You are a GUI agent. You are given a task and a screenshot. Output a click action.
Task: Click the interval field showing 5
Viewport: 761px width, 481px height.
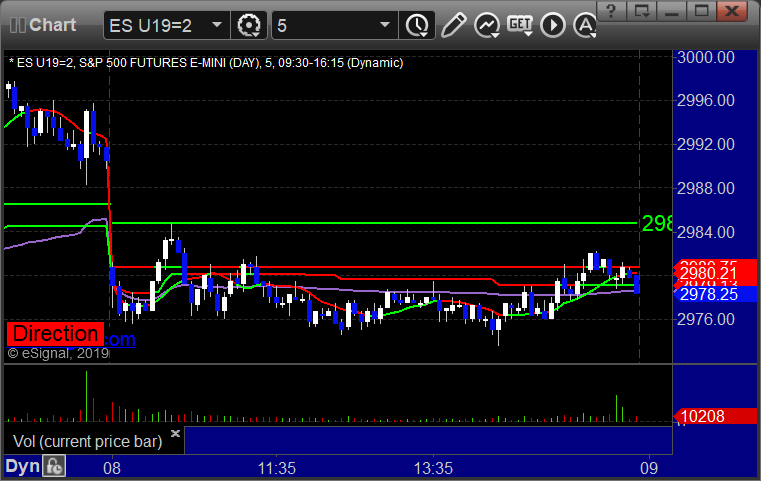tap(334, 25)
